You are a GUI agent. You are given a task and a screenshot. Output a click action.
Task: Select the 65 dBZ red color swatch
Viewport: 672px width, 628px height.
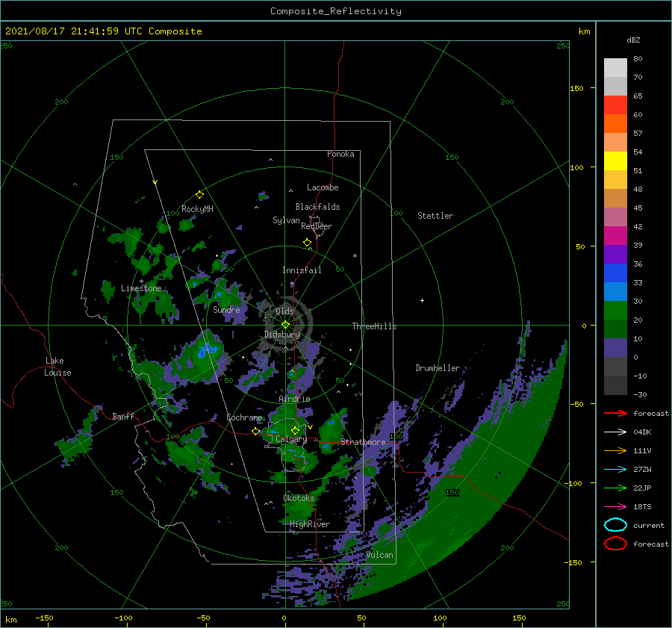click(x=615, y=105)
